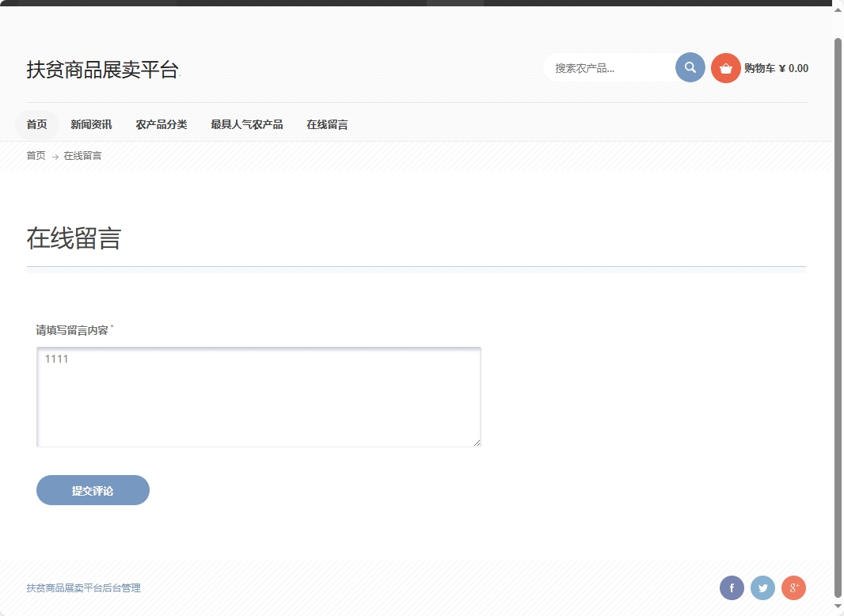Switch to the 在线留言 tab
The height and width of the screenshot is (616, 844).
[x=326, y=124]
